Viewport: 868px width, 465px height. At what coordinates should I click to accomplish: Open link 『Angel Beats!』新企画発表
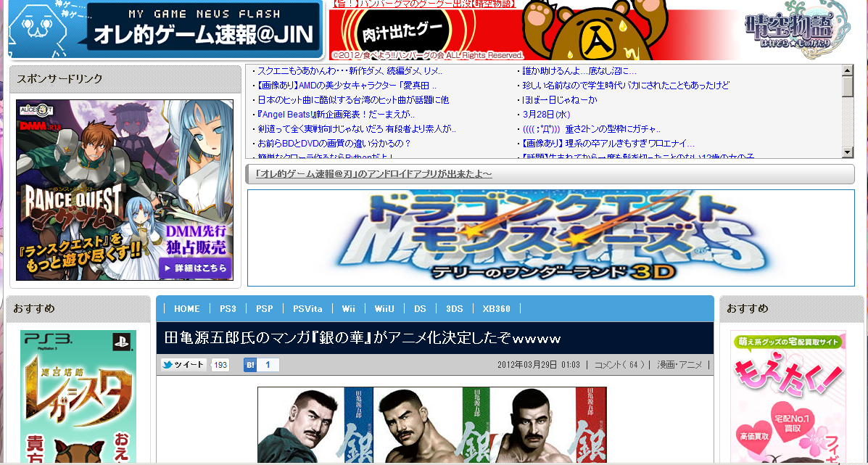point(336,114)
